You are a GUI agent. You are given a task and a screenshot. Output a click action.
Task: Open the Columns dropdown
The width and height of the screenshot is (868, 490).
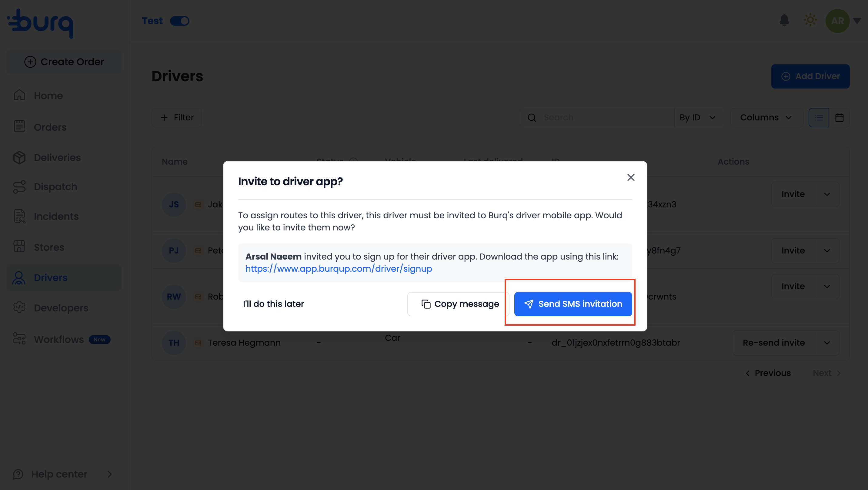coord(766,117)
